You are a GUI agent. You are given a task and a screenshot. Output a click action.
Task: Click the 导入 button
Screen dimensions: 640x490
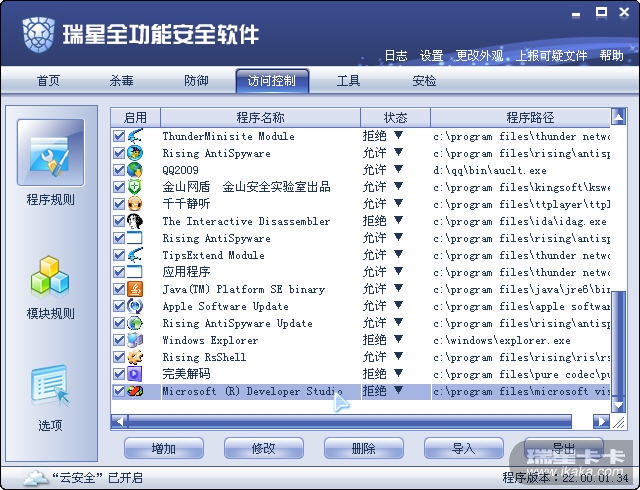pyautogui.click(x=464, y=448)
